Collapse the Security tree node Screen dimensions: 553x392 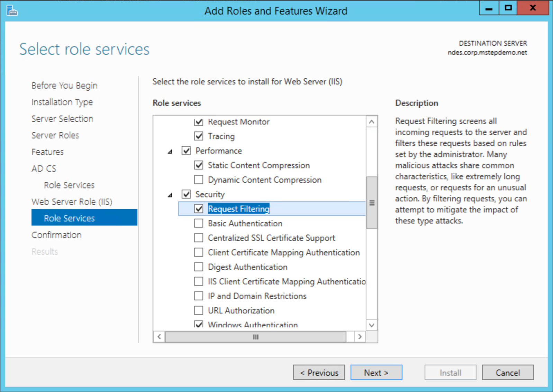pos(170,195)
